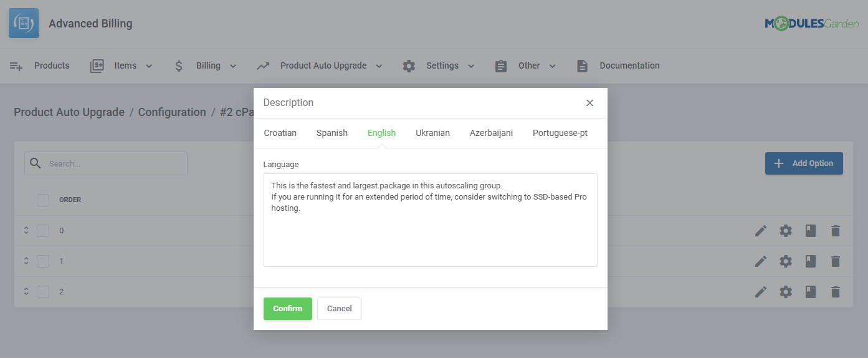Delete row 0 using the trash icon

pos(836,231)
